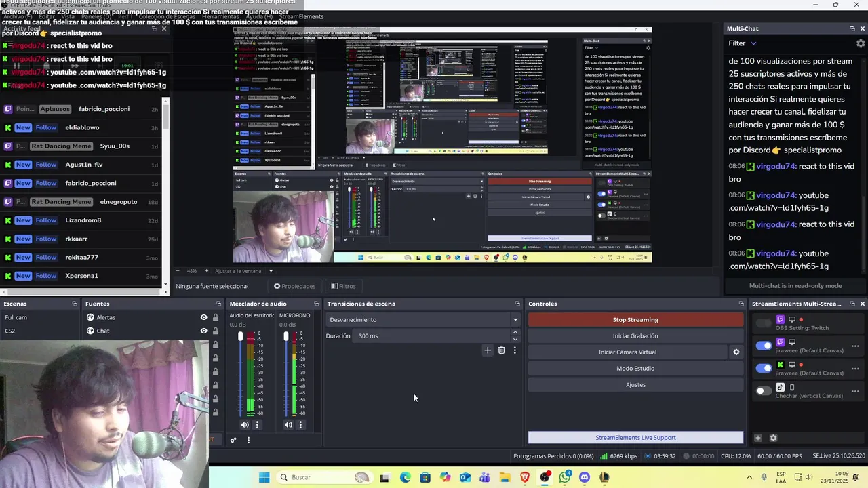The image size is (868, 488).
Task: Lock the Chat source
Action: [216, 331]
